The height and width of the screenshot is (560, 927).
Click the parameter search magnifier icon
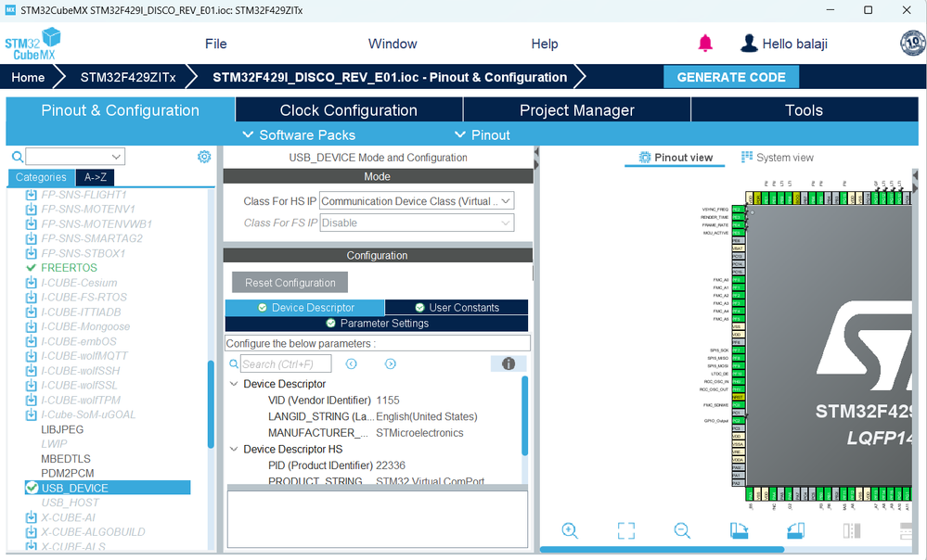coord(234,363)
